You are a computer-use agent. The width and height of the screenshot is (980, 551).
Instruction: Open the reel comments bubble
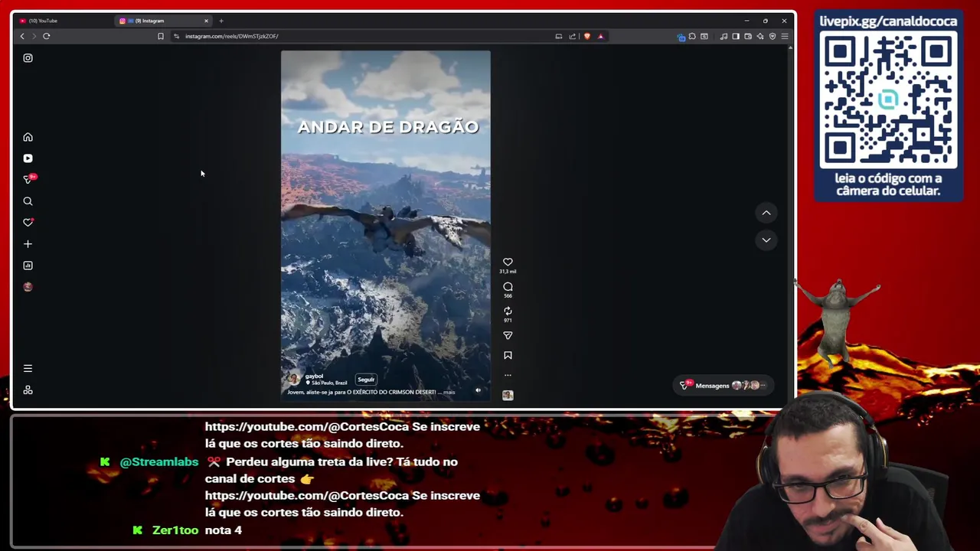[508, 286]
